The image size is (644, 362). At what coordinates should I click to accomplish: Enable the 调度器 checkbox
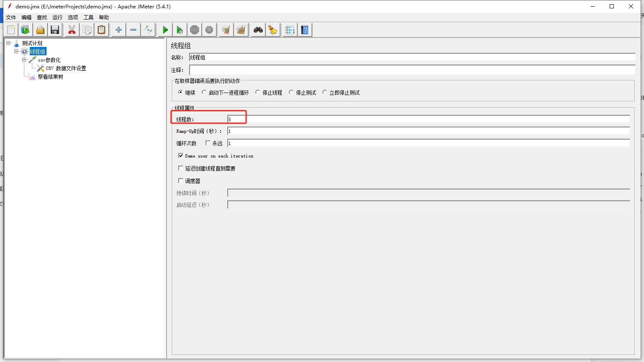181,181
